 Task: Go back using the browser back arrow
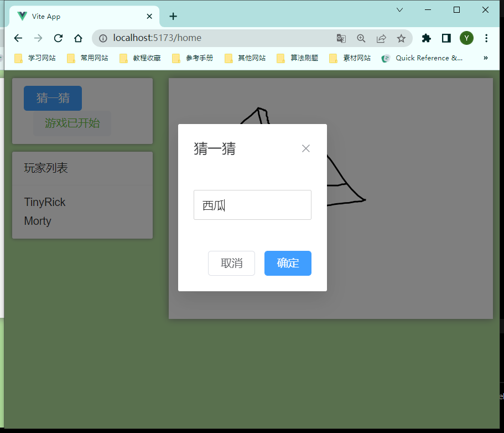(18, 38)
